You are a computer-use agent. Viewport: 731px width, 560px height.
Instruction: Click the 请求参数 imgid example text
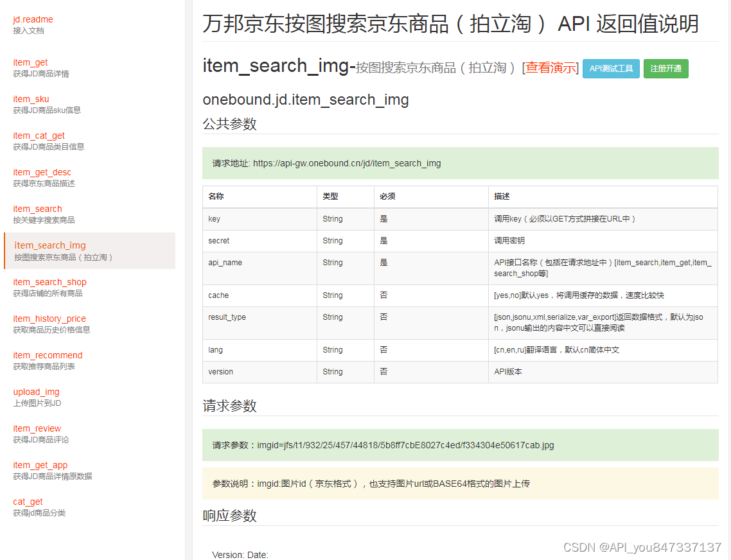[x=383, y=445]
